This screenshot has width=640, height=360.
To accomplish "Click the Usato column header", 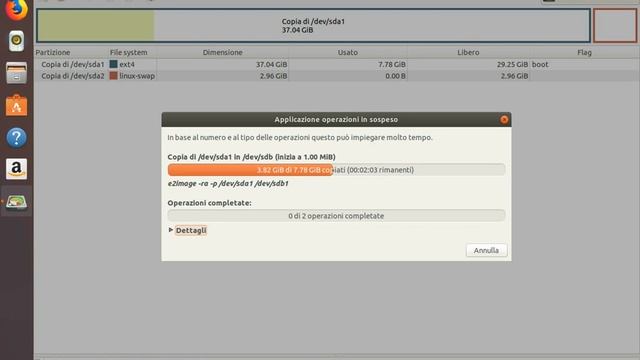I will 348,52.
